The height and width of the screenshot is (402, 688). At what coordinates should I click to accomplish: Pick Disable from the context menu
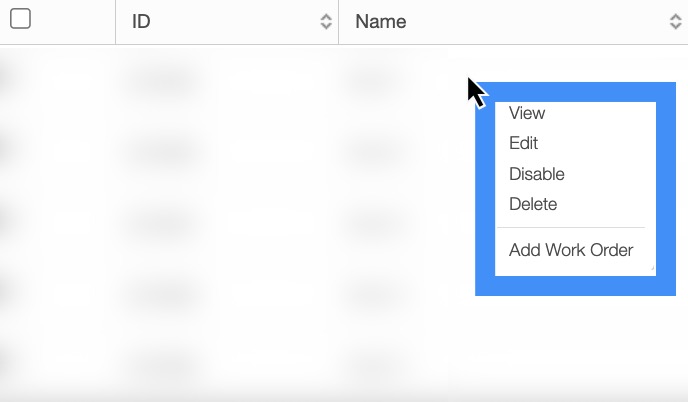537,174
